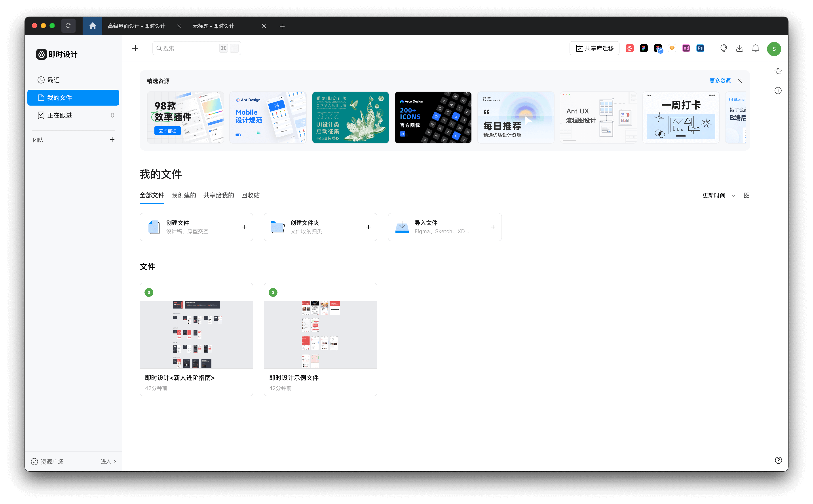
Task: Click the Photoshop import icon
Action: coord(700,48)
